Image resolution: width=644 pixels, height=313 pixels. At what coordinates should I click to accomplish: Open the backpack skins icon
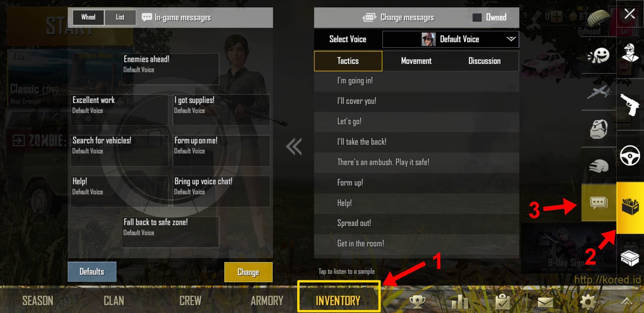(599, 129)
